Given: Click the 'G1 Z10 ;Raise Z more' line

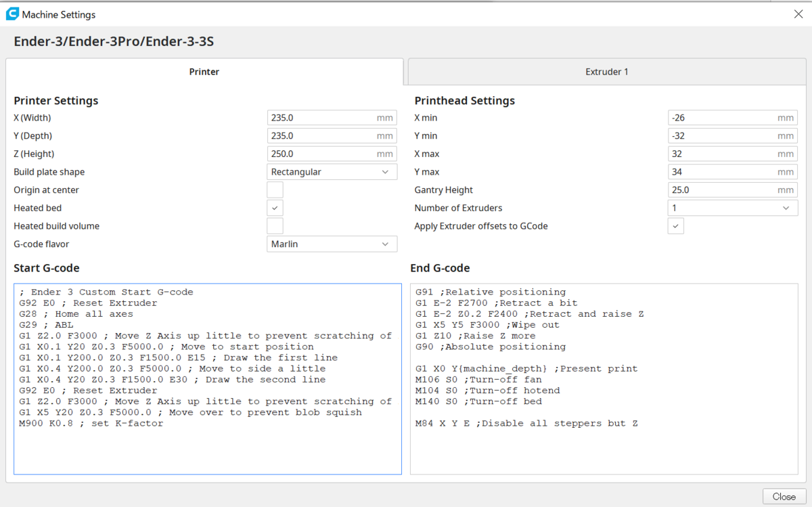Looking at the screenshot, I should 476,336.
